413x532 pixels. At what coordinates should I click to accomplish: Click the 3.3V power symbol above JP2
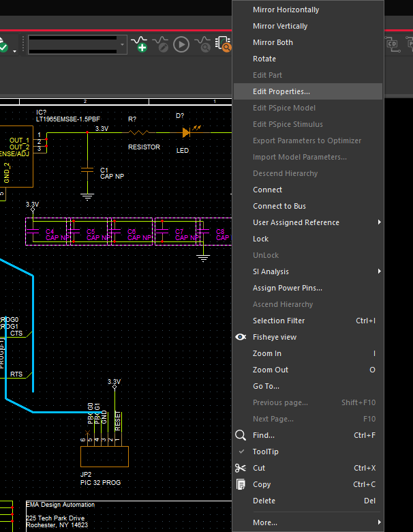tap(114, 384)
